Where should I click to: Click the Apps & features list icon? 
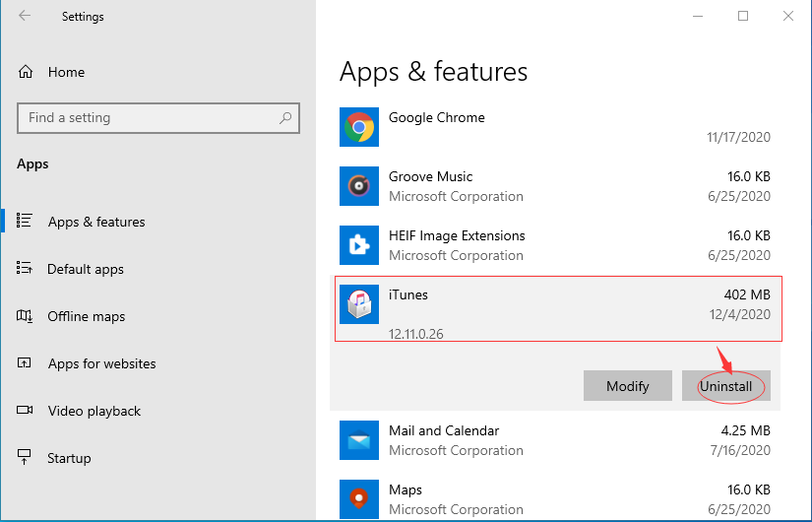tap(25, 221)
